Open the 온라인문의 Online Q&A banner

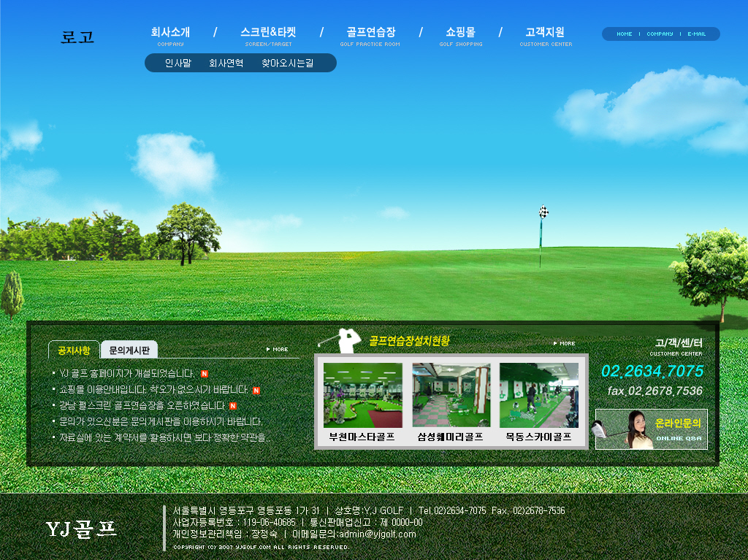[x=651, y=429]
